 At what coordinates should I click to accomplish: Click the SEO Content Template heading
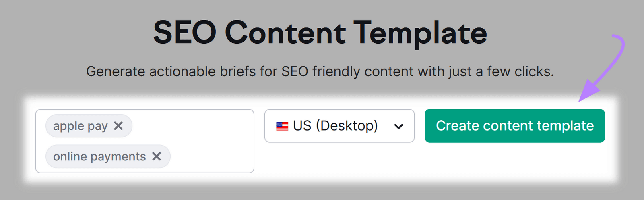tap(320, 33)
